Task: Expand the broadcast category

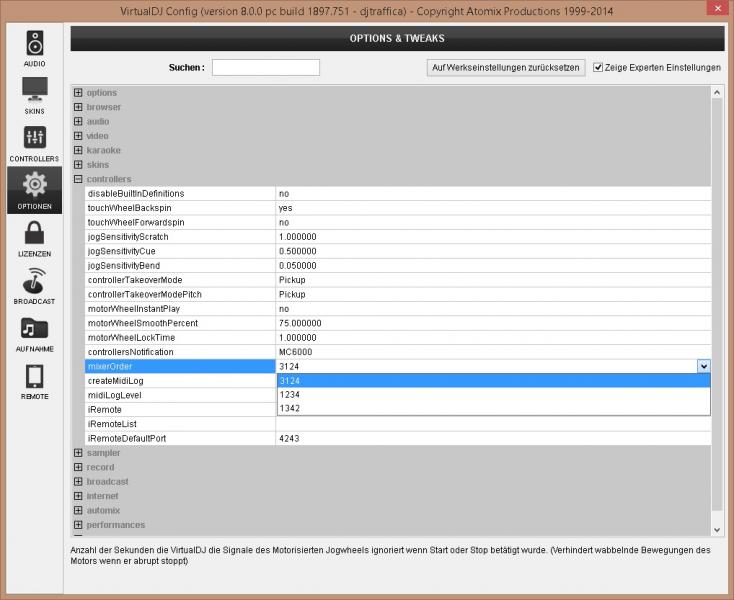Action: [78, 482]
